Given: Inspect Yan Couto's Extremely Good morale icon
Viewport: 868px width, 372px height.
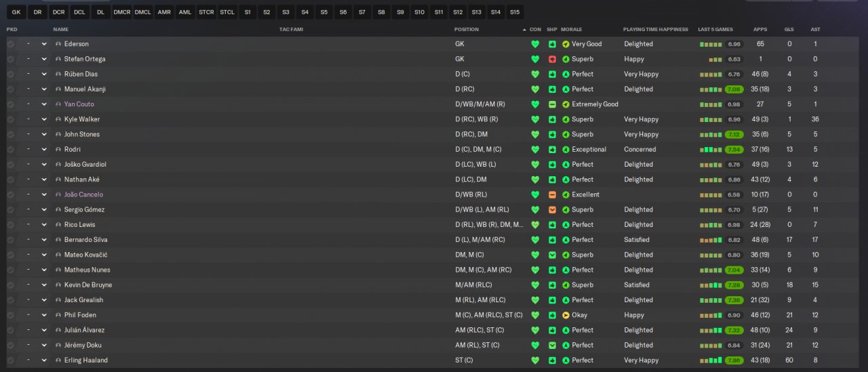Looking at the screenshot, I should point(566,104).
